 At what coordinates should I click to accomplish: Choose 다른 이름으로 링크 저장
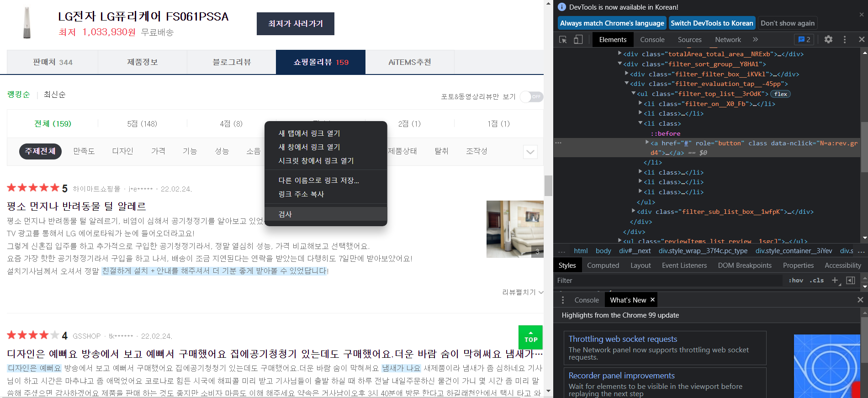tap(326, 180)
